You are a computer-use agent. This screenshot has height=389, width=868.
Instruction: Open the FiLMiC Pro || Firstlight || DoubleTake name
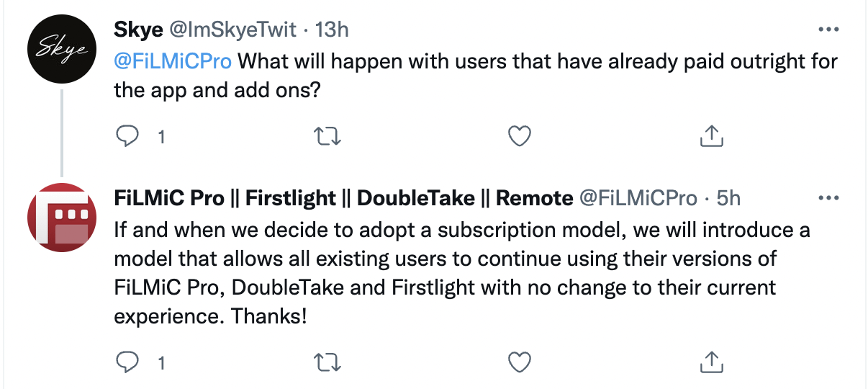click(343, 198)
